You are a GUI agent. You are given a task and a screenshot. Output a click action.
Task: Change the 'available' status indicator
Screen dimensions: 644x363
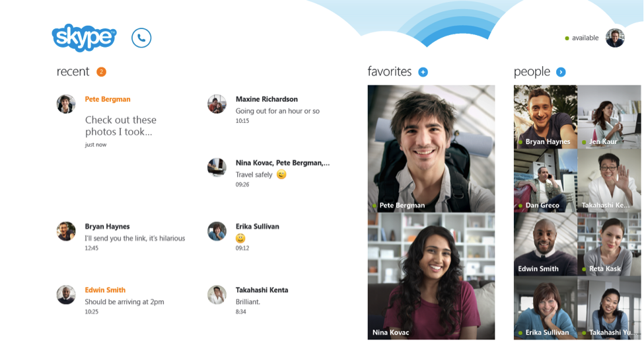582,38
